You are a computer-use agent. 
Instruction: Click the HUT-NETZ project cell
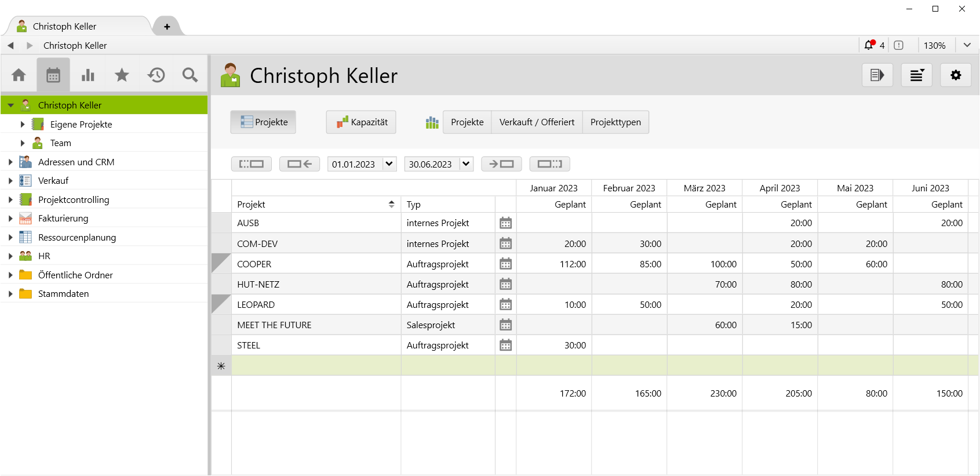point(316,284)
